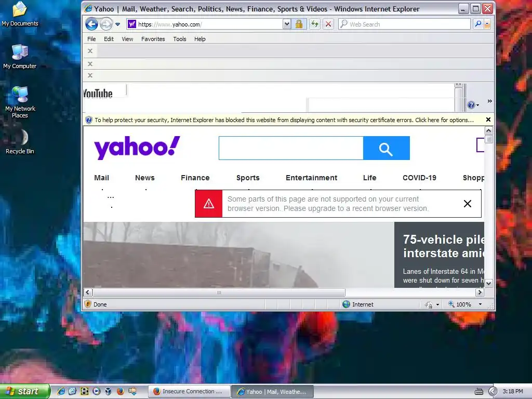Close the third blank toolbar row
This screenshot has height=399, width=532.
click(90, 75)
